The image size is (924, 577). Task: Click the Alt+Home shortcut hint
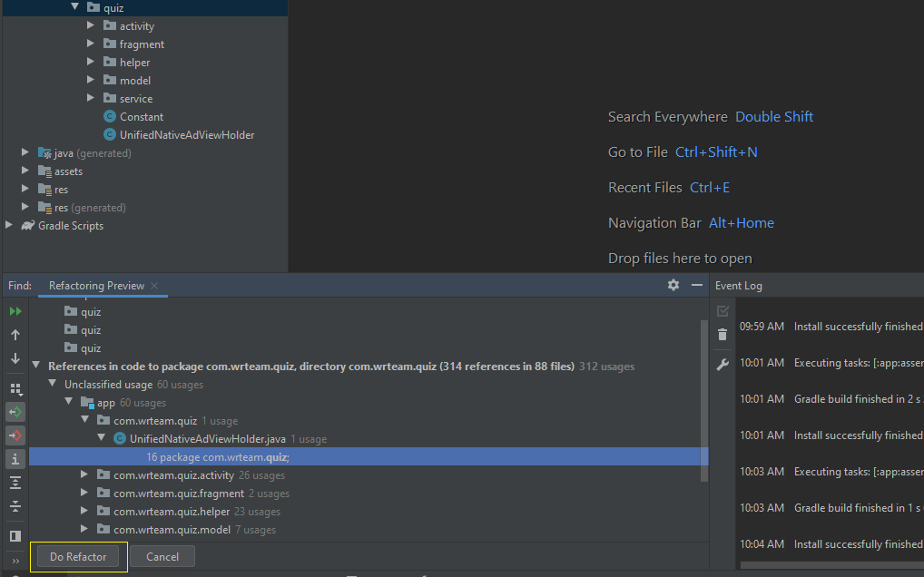coord(742,222)
